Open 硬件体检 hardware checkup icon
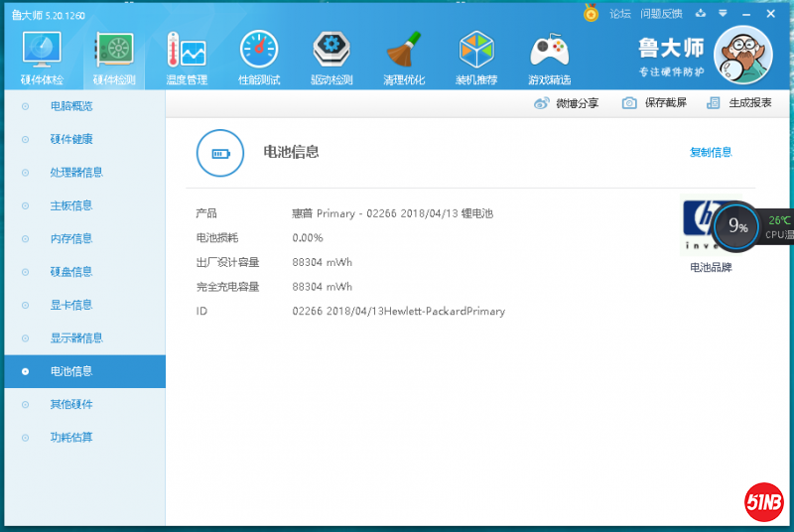 click(42, 56)
